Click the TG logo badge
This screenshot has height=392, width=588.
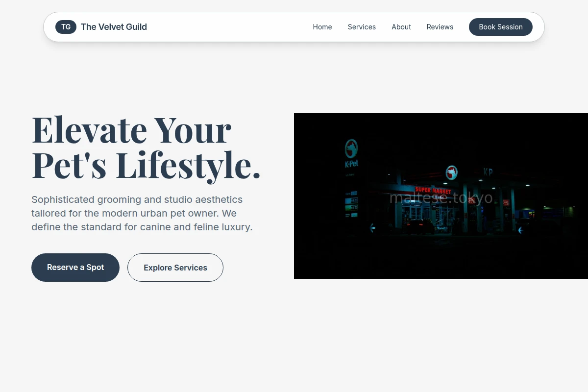pos(66,27)
